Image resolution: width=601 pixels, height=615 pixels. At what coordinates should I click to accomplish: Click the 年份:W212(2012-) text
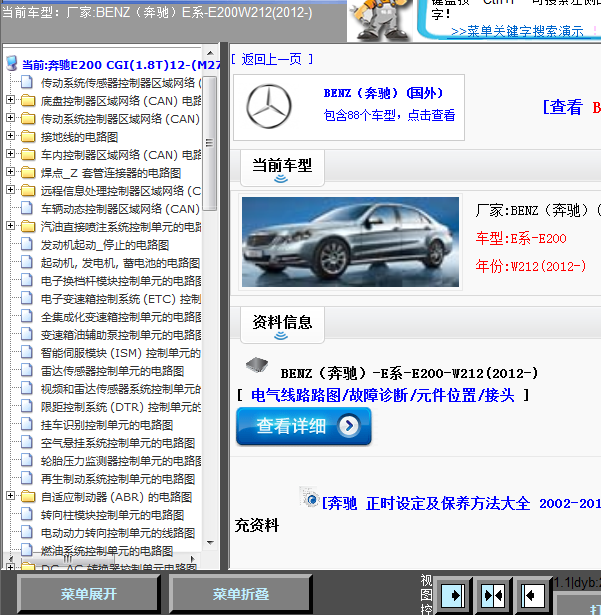click(x=531, y=266)
